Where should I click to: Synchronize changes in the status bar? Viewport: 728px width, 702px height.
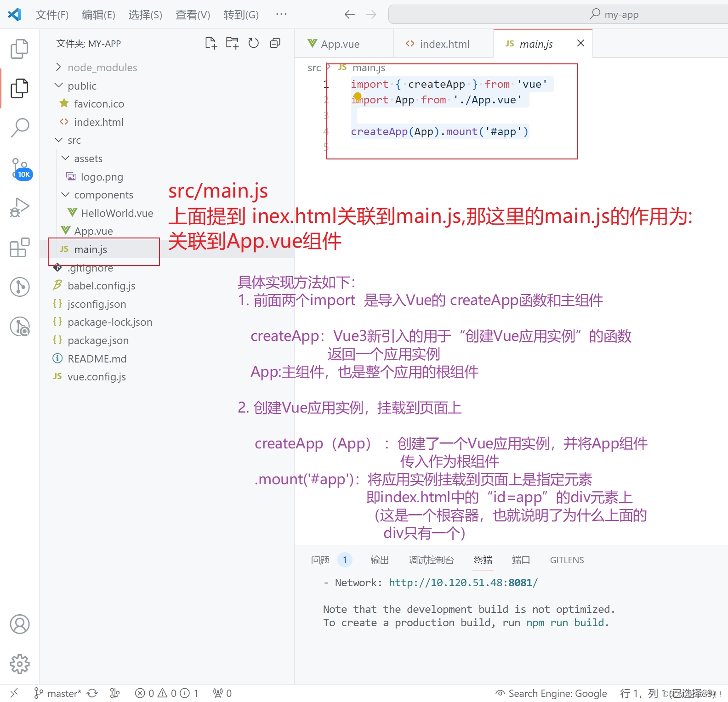coord(92,693)
